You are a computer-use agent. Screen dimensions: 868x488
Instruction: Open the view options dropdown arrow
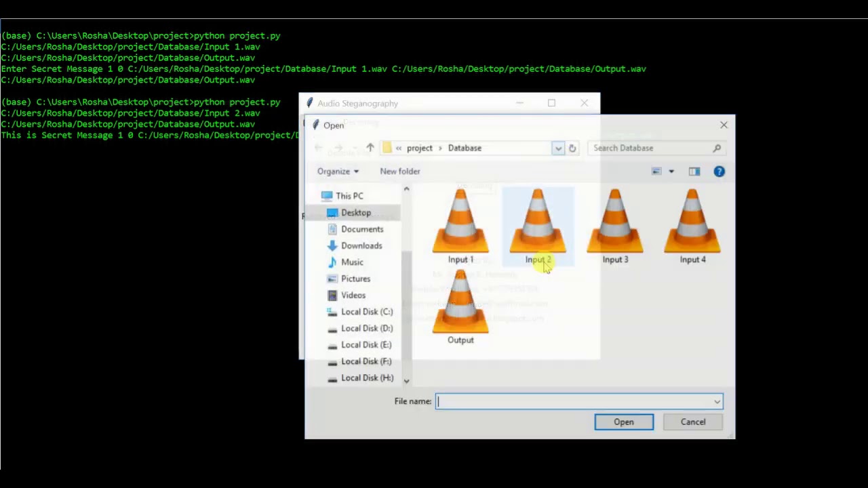[671, 171]
